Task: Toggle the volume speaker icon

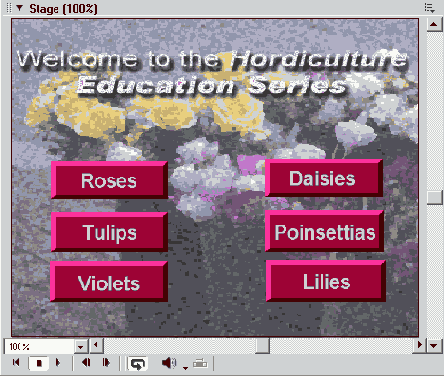Action: [x=169, y=363]
